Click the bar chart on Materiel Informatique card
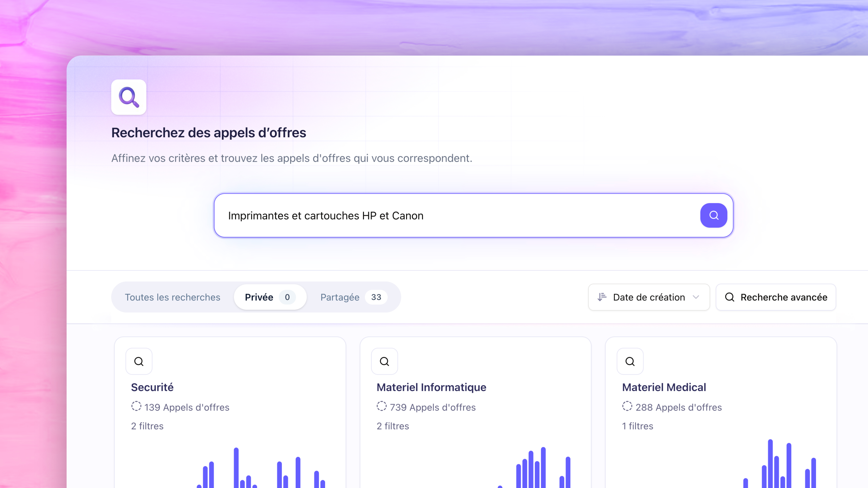Image resolution: width=868 pixels, height=488 pixels. 534,467
